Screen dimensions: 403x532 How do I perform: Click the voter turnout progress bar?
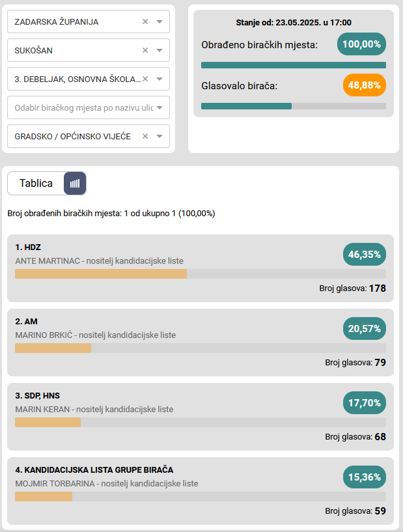293,106
